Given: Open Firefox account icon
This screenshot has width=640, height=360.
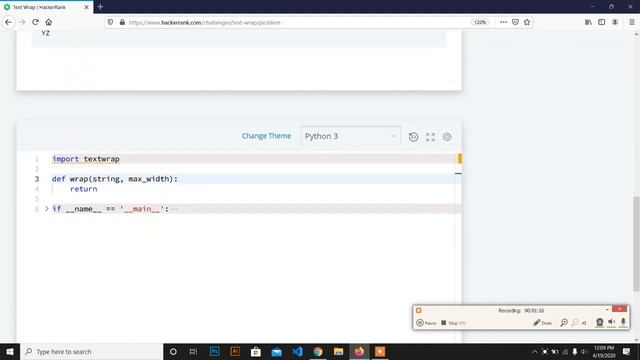Looking at the screenshot, I should click(615, 22).
